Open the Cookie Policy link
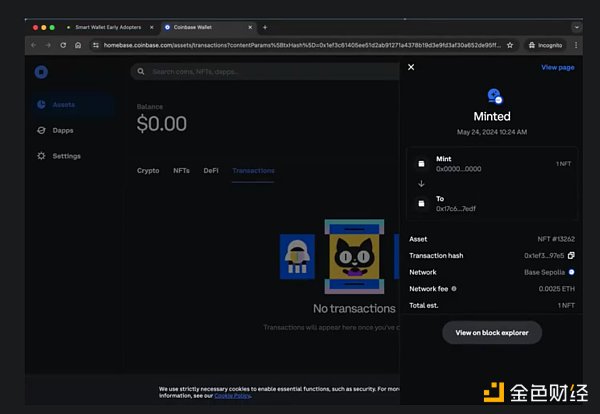Image resolution: width=600 pixels, height=414 pixels. [x=233, y=396]
